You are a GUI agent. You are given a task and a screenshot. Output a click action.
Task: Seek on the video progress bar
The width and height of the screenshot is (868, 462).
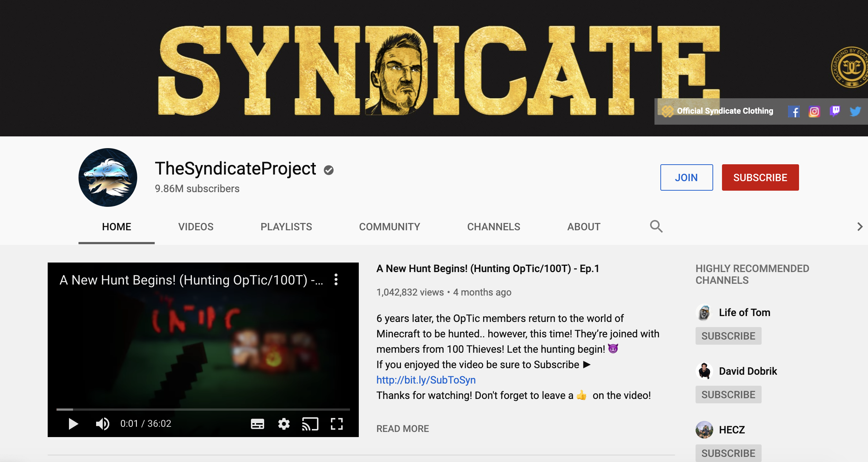tap(203, 409)
